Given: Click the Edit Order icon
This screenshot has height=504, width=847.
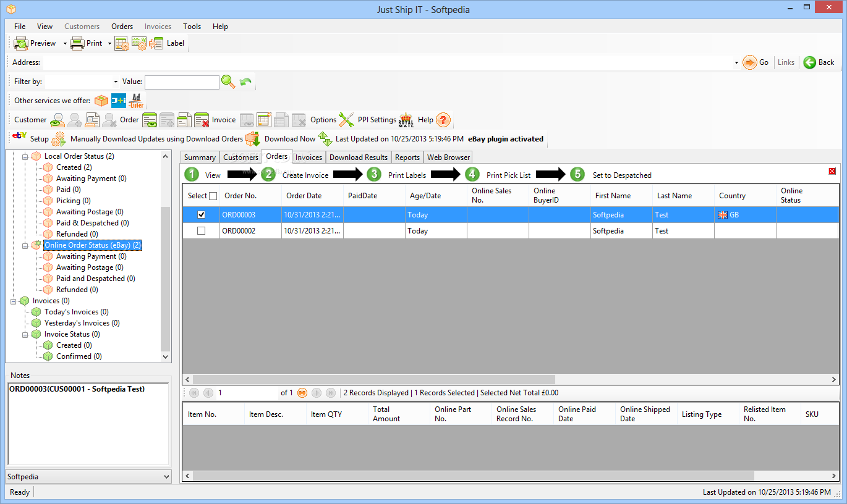Looking at the screenshot, I should 184,120.
